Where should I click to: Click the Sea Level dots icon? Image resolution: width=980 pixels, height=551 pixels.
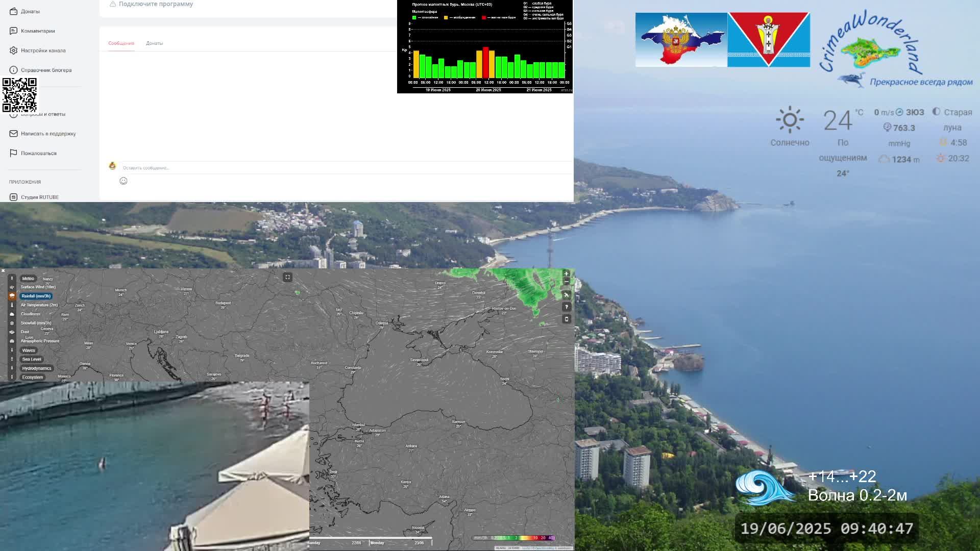pyautogui.click(x=12, y=359)
